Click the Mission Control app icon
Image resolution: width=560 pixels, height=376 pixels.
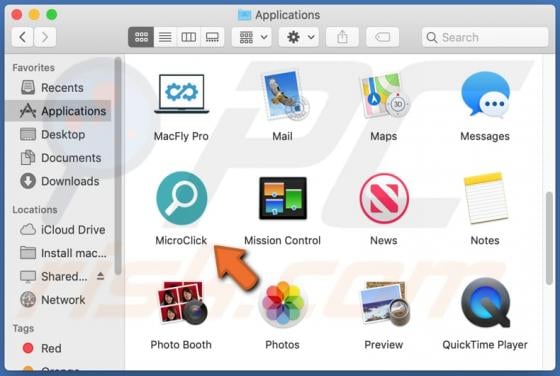tap(283, 198)
